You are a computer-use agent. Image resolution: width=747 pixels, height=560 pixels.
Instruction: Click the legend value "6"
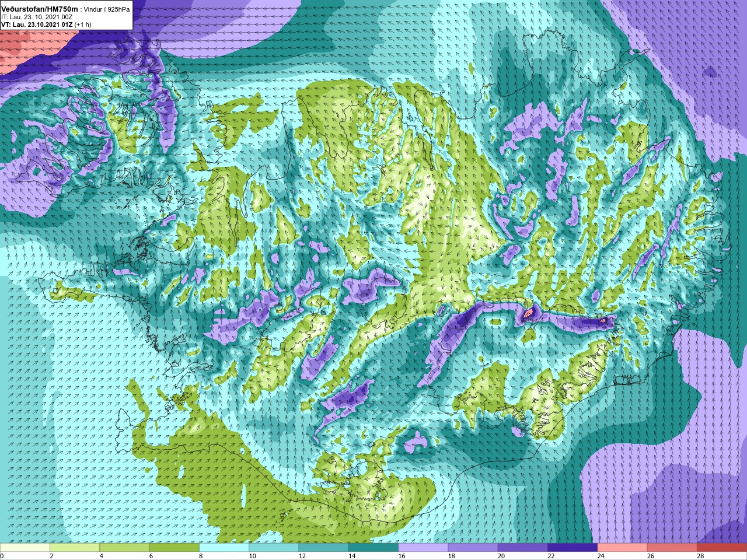[151, 556]
